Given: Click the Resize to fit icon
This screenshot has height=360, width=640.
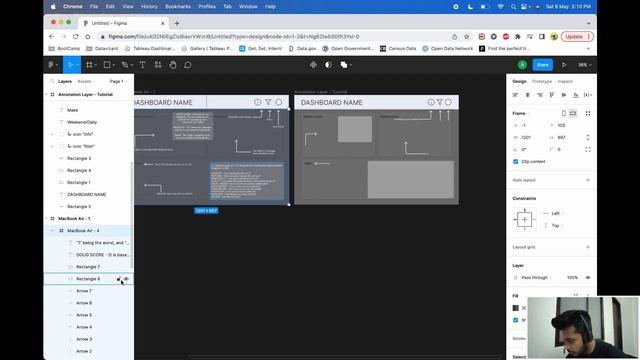Looking at the screenshot, I should click(588, 113).
